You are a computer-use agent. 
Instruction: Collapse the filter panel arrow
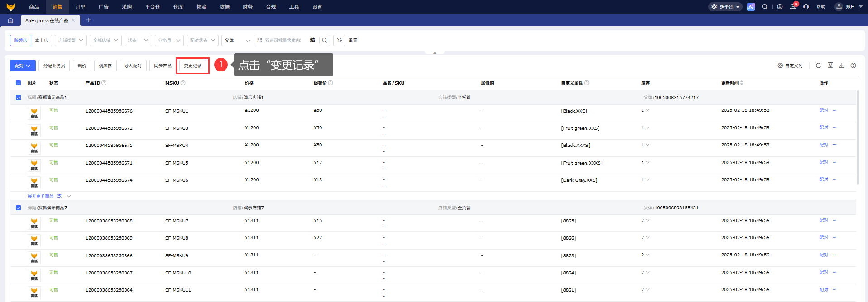tap(435, 53)
